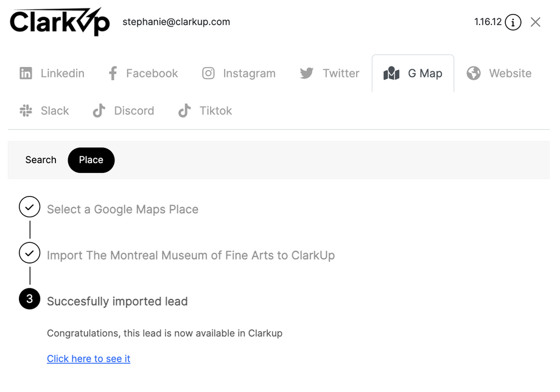This screenshot has height=392, width=560.
Task: Select the Import Museum step checkmark
Action: (29, 253)
